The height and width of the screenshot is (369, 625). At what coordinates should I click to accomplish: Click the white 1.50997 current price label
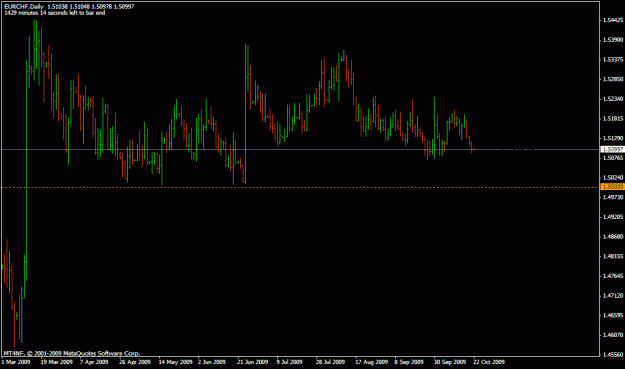click(612, 149)
